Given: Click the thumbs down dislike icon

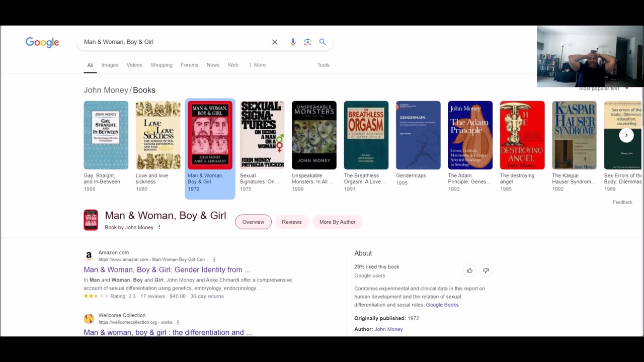Looking at the screenshot, I should [486, 270].
